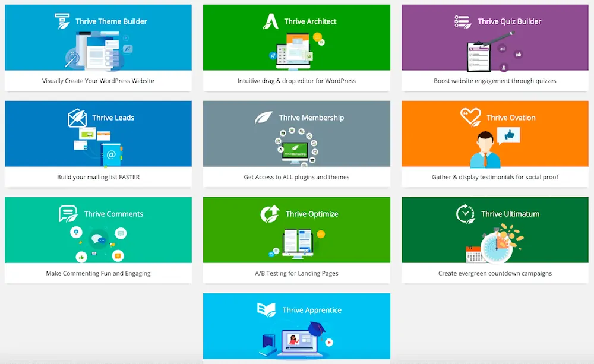Image resolution: width=594 pixels, height=364 pixels.
Task: Click the Thrive Leads envelope icon
Action: click(x=77, y=118)
